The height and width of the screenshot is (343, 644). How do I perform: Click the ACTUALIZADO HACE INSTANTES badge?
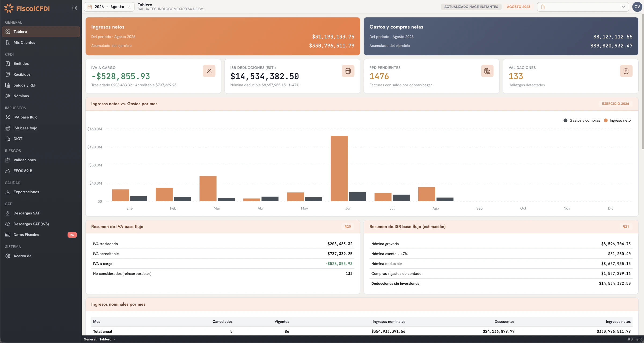point(471,7)
